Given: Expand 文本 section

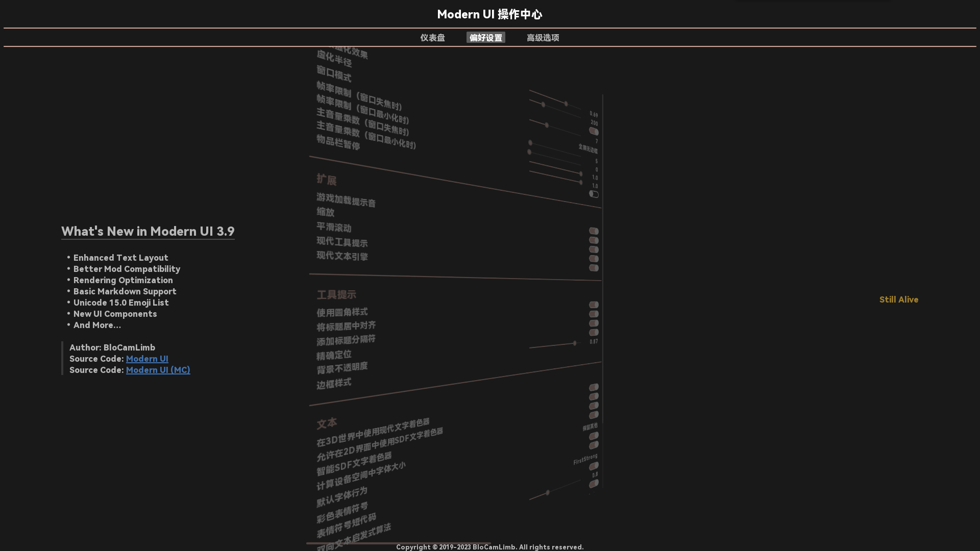Looking at the screenshot, I should (327, 422).
